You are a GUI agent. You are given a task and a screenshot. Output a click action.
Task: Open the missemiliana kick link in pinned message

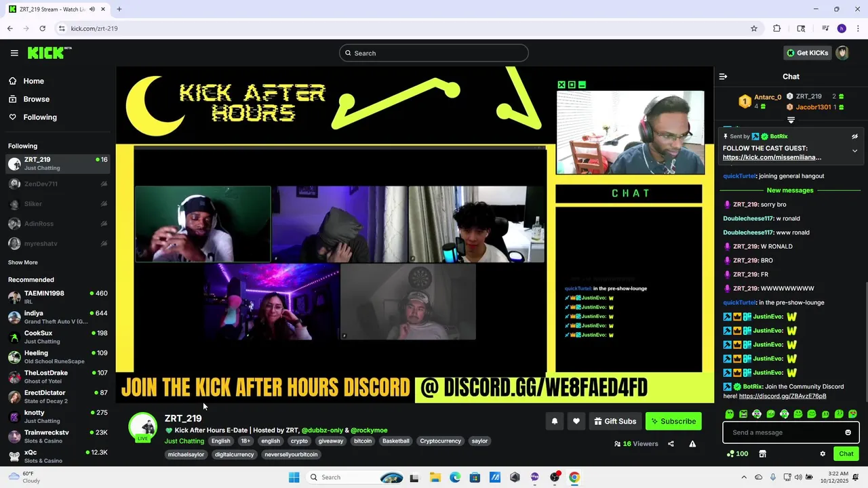click(772, 157)
